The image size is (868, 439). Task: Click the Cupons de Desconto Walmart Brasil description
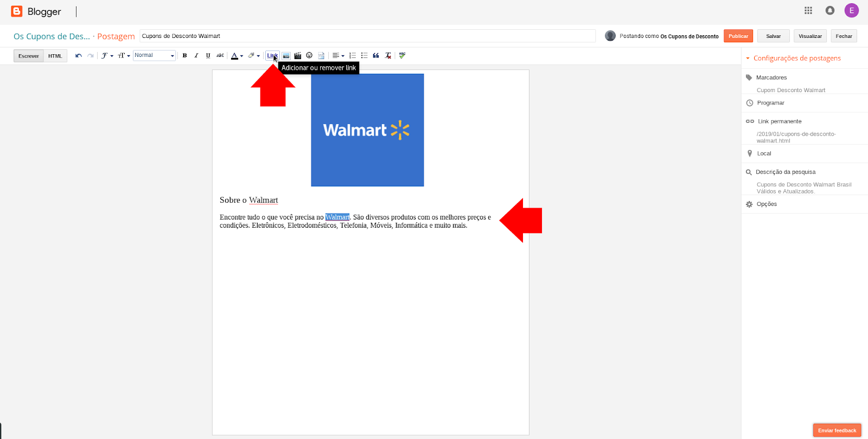pyautogui.click(x=804, y=188)
